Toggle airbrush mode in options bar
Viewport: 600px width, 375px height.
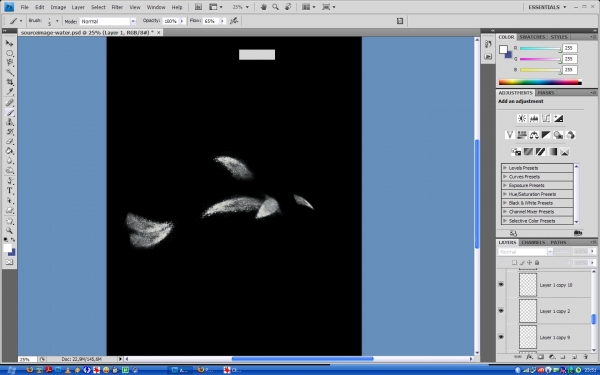click(x=234, y=21)
